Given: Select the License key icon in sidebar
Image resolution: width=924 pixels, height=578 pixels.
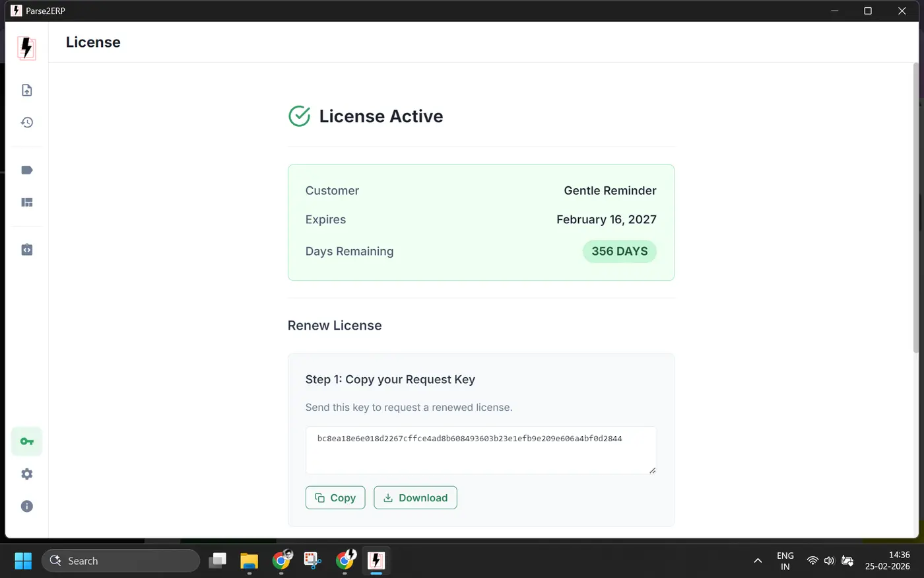Looking at the screenshot, I should (x=27, y=441).
